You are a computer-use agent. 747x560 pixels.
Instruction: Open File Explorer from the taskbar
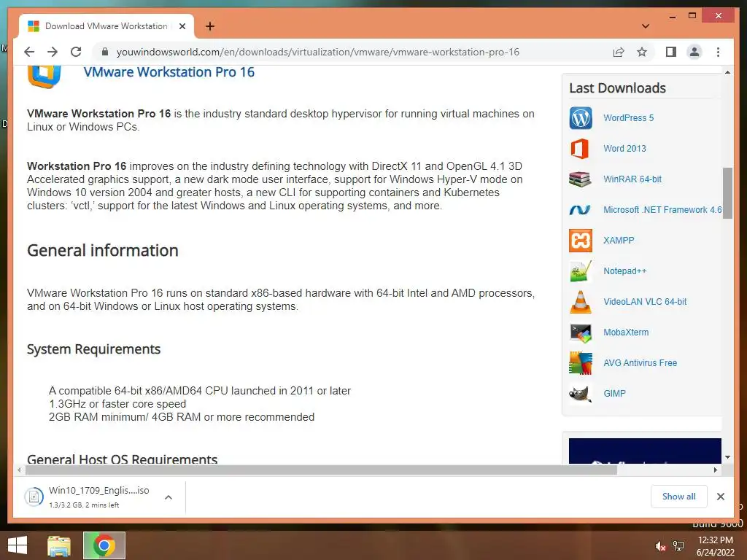(x=59, y=545)
